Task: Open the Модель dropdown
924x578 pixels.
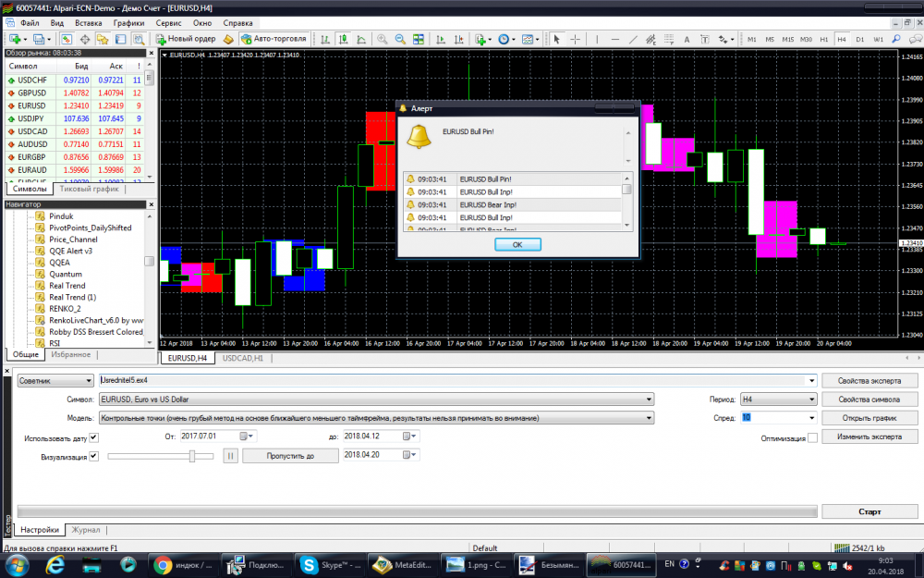Action: click(x=377, y=418)
